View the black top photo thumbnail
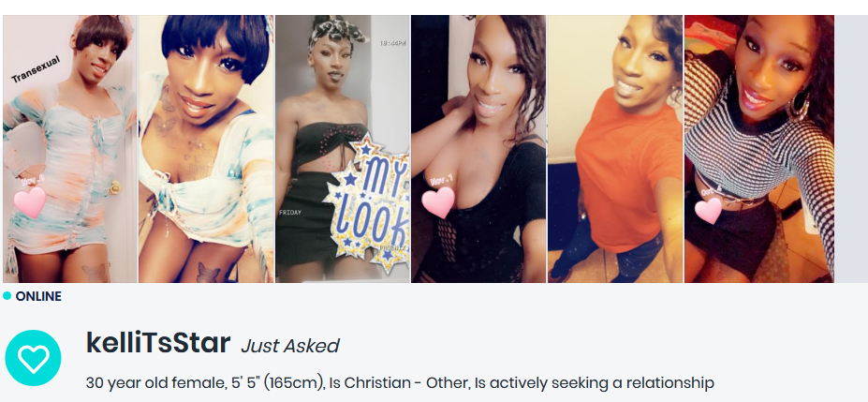This screenshot has height=402, width=868. (478, 149)
